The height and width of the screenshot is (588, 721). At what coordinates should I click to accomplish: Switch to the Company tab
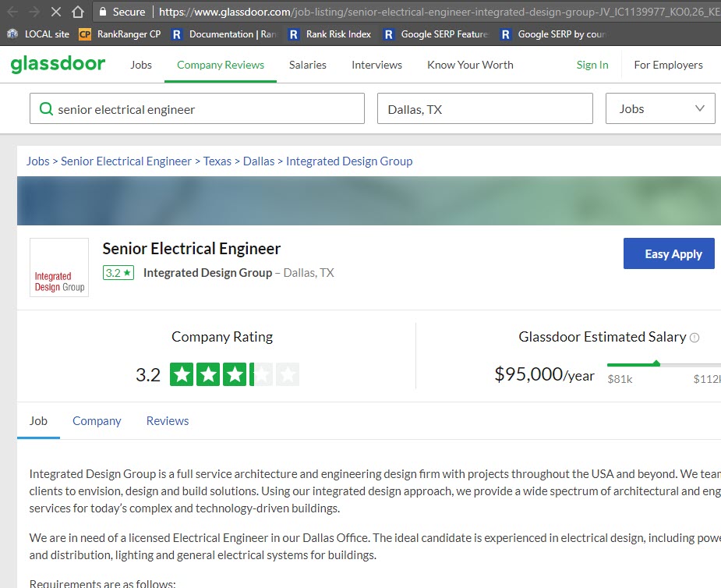[x=97, y=420]
